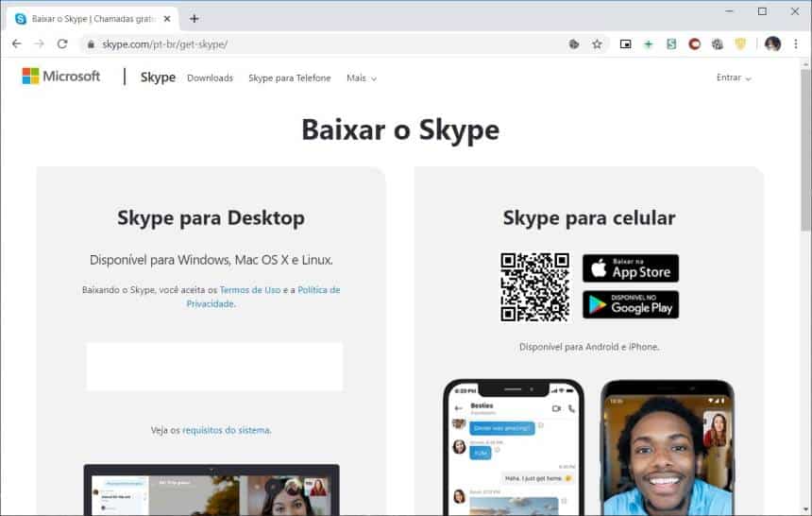Click the yellow shield extension icon

tap(740, 44)
